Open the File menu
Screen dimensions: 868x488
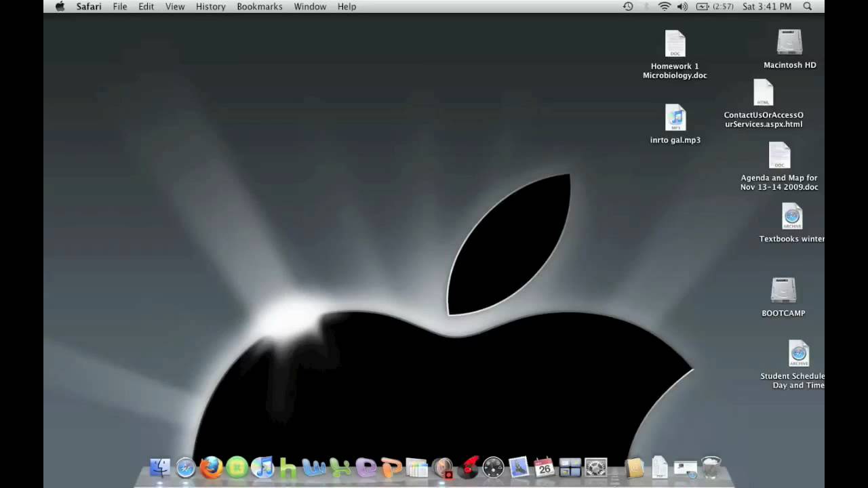120,6
